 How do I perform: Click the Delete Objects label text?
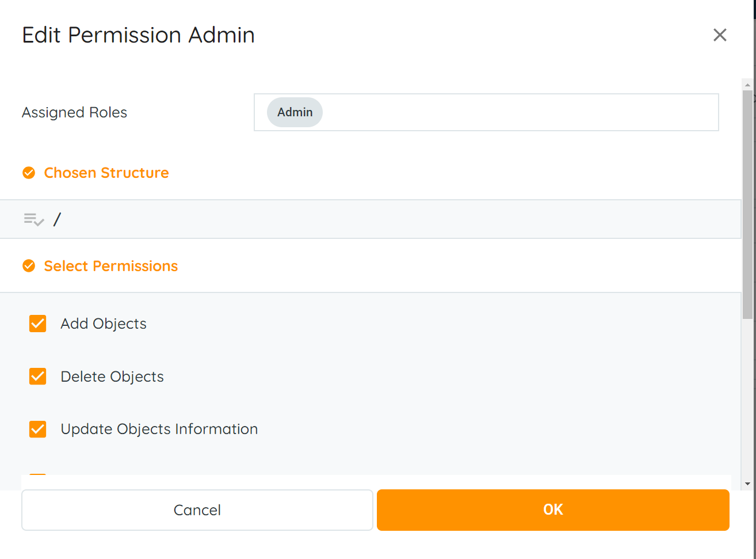[x=112, y=377]
